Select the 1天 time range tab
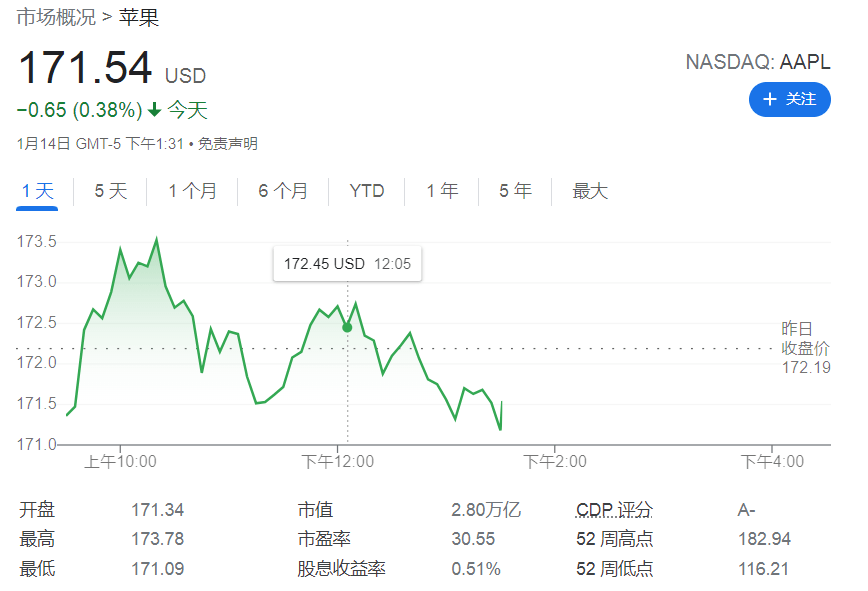Viewport: 868px width, 591px height. pyautogui.click(x=36, y=191)
